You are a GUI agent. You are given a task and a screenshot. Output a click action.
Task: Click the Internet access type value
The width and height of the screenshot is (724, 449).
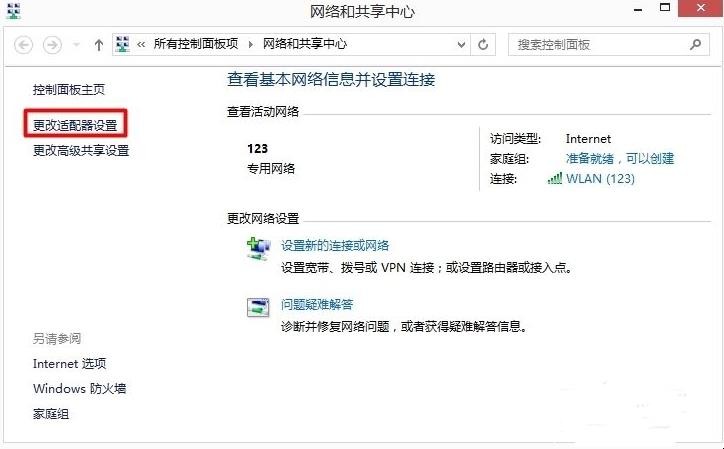tap(588, 139)
